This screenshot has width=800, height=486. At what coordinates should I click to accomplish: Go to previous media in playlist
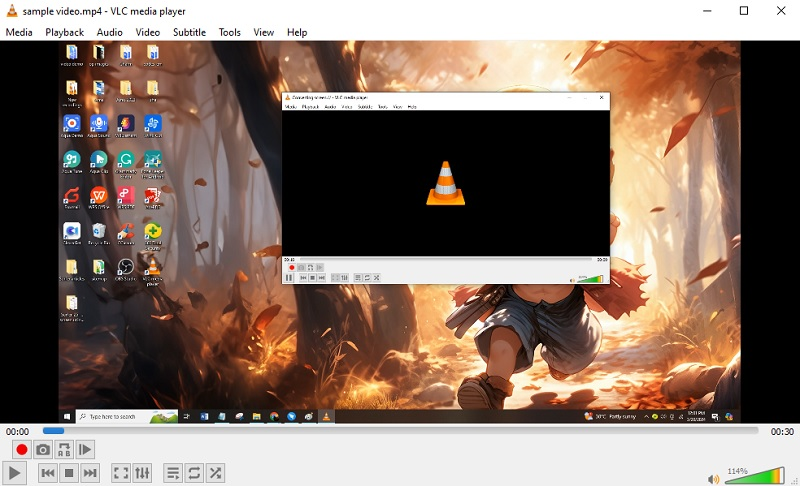pyautogui.click(x=48, y=473)
